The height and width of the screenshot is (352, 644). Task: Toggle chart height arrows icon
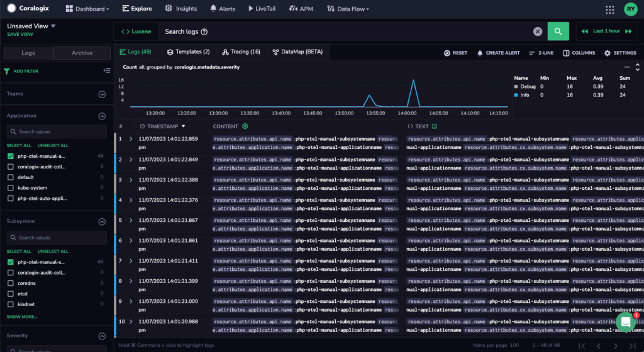tap(638, 67)
